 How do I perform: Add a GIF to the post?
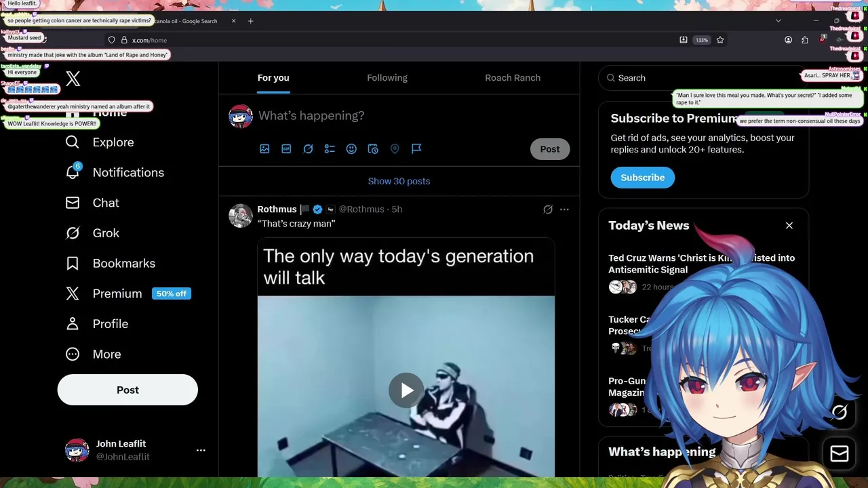coord(286,149)
